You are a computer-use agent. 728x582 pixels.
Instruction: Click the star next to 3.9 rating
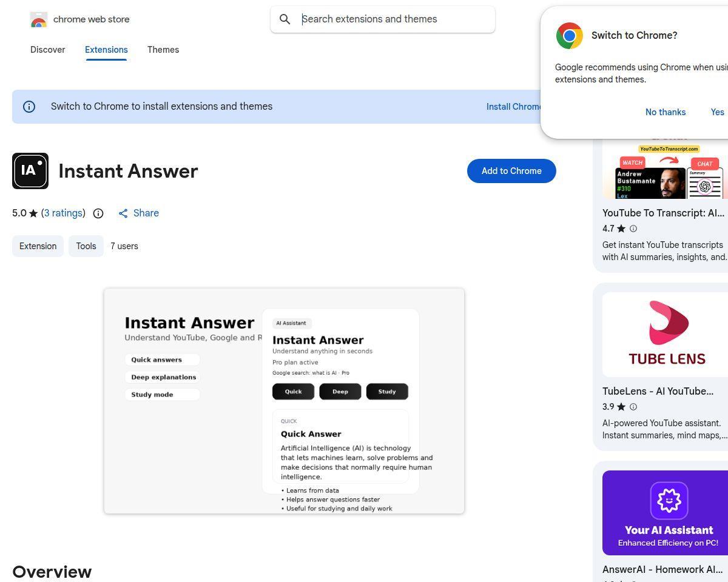click(621, 407)
